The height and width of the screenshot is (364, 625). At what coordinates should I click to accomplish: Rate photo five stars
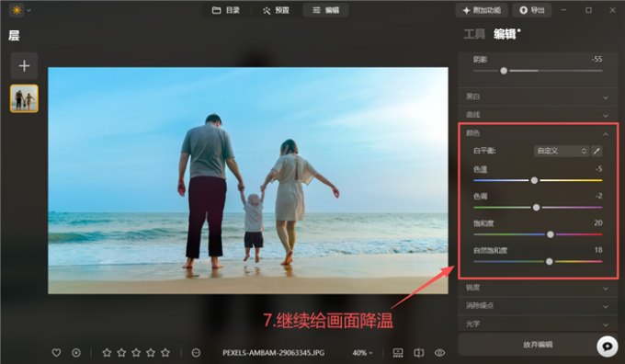pos(165,353)
